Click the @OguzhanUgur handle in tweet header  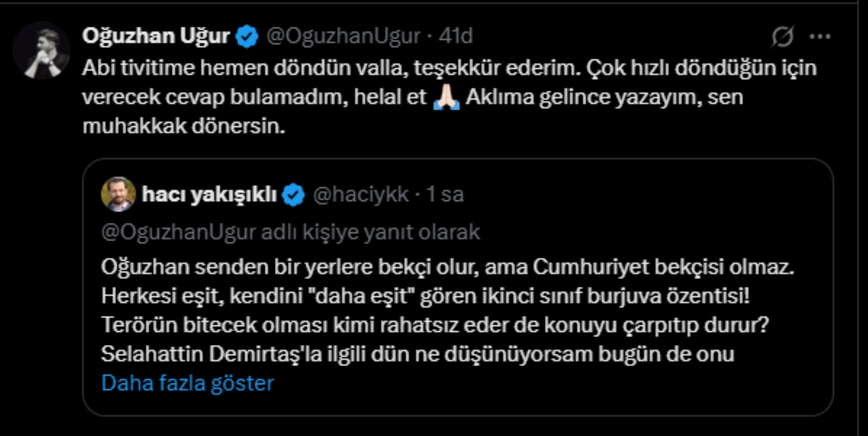coord(343,36)
